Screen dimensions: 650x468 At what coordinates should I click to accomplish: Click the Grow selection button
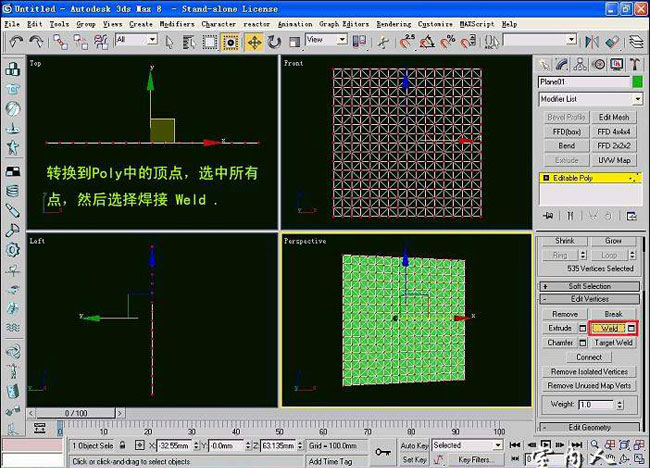click(613, 241)
